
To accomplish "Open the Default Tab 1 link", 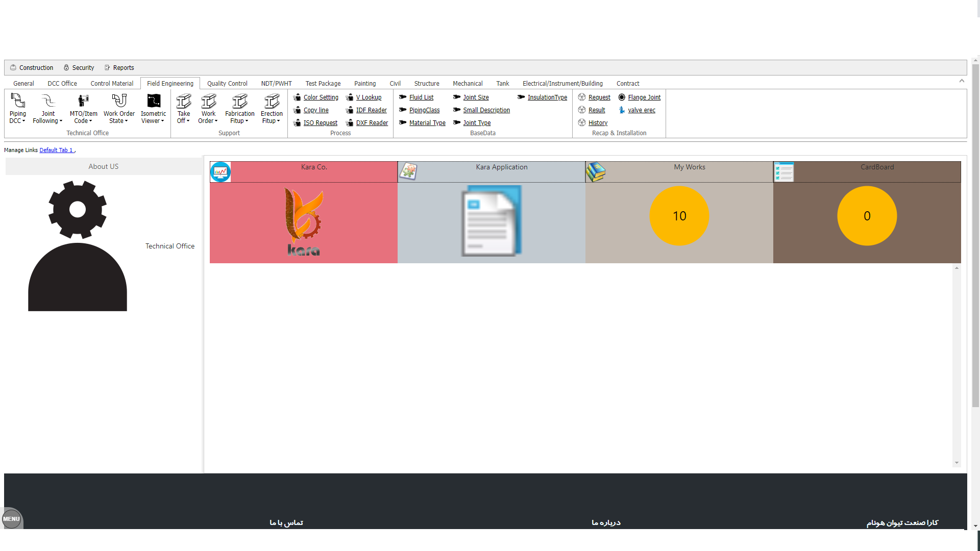I will pos(56,150).
